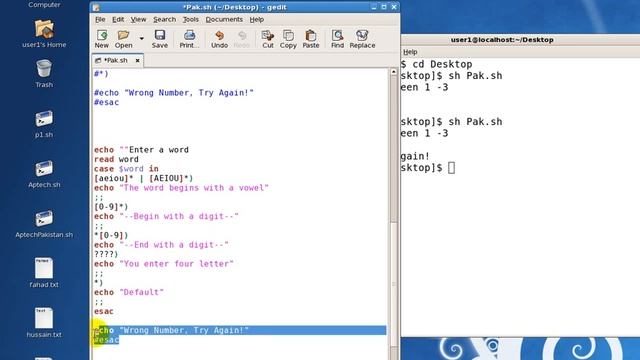Click the '#esac' comment line near top

(106, 102)
